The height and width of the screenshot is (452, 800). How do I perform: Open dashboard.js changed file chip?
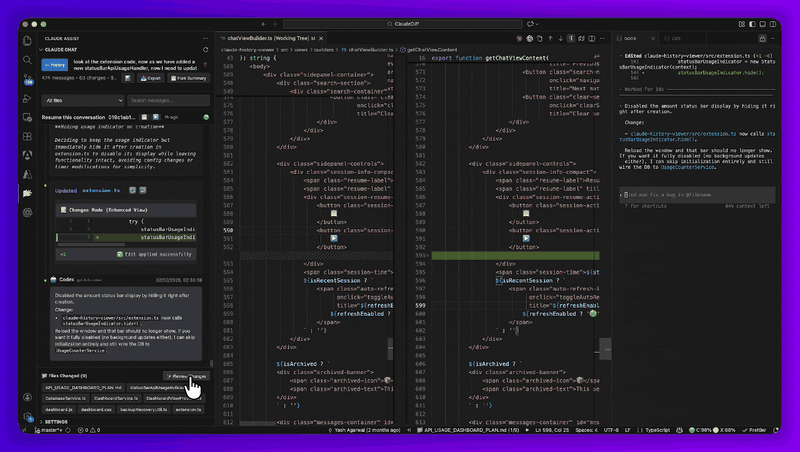(59, 410)
